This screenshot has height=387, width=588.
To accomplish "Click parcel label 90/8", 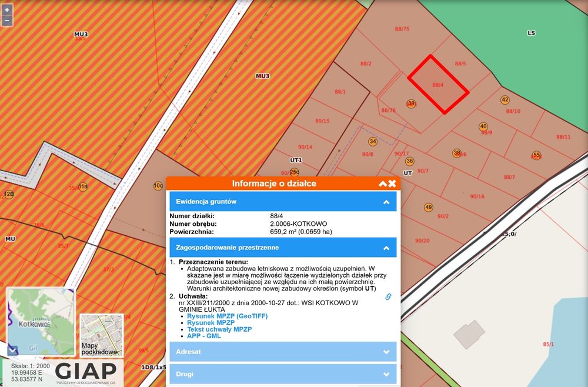I will tap(367, 154).
